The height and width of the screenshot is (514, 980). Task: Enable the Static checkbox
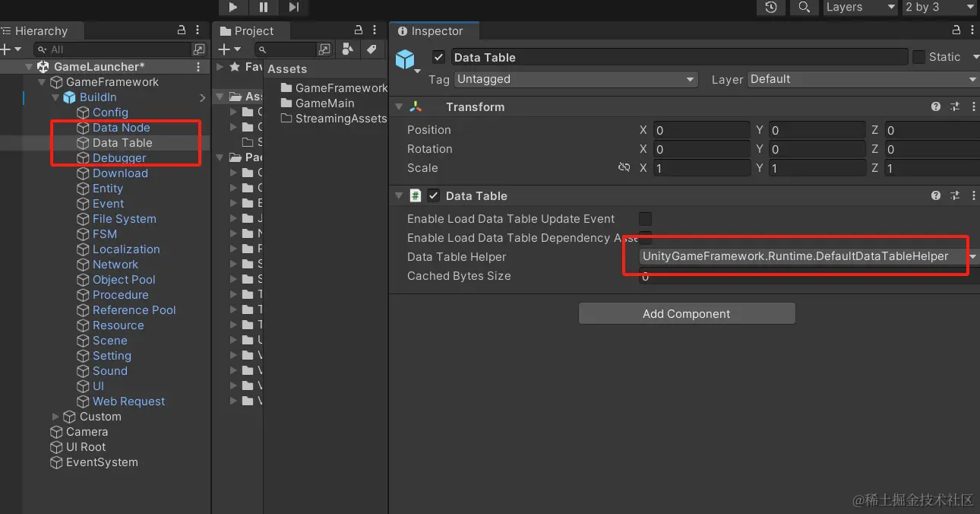919,57
